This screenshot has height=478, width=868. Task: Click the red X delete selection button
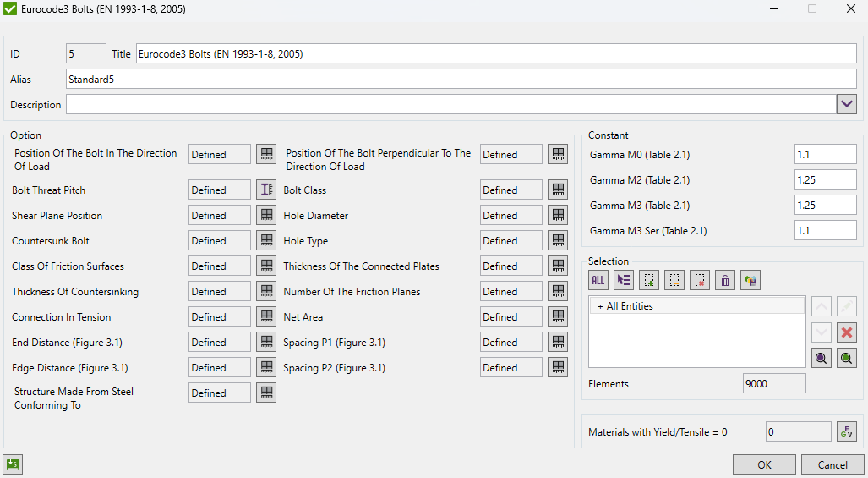tap(847, 332)
